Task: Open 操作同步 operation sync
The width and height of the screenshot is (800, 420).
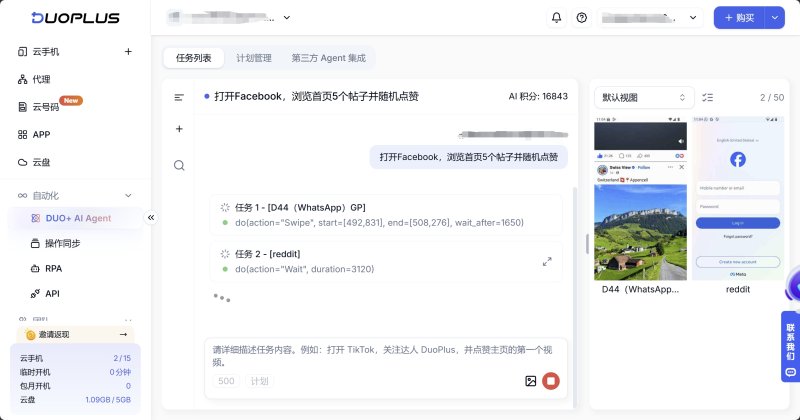Action: pos(62,243)
